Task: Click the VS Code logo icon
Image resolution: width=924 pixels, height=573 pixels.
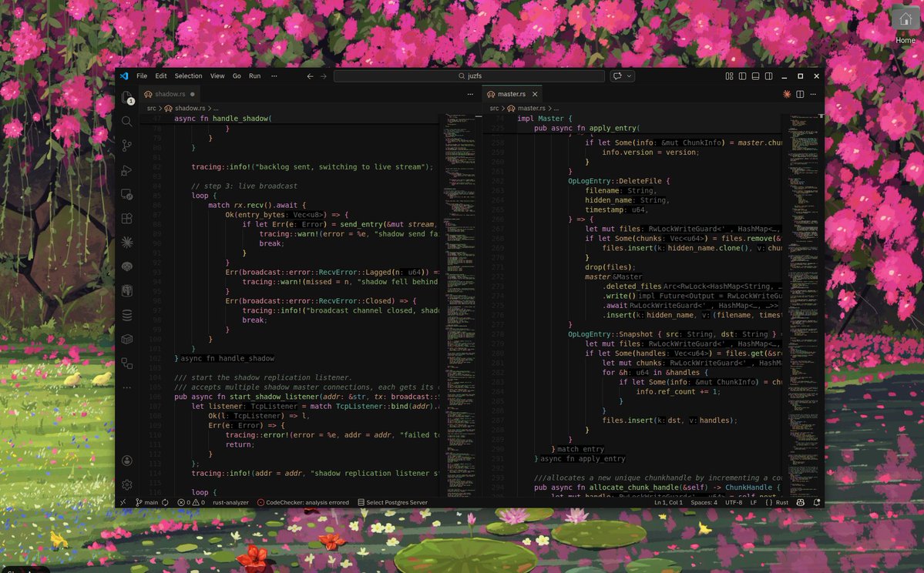Action: [x=124, y=76]
